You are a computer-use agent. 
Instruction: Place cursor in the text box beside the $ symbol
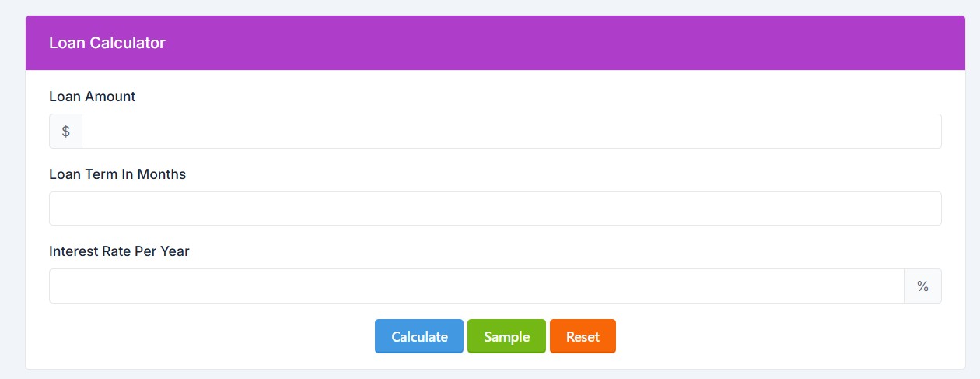tap(511, 131)
